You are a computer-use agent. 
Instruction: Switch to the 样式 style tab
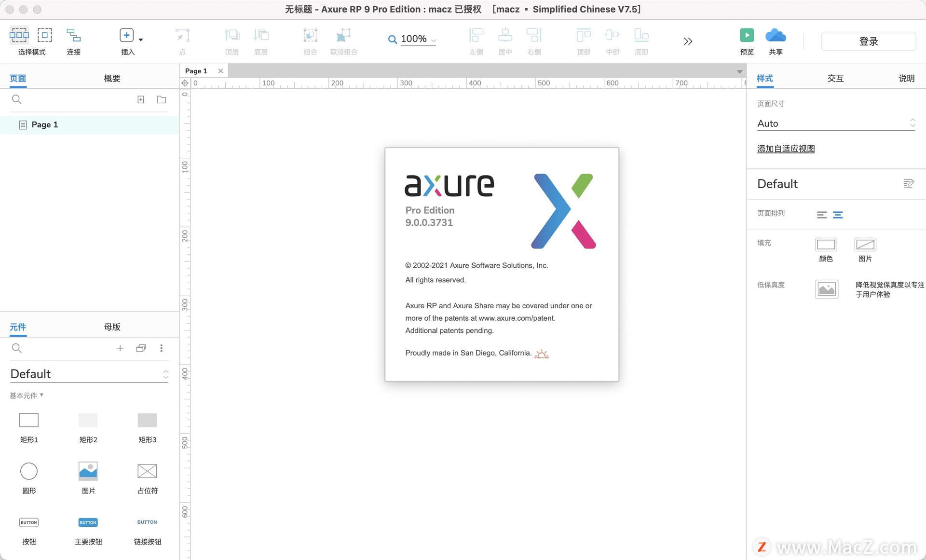click(x=765, y=78)
